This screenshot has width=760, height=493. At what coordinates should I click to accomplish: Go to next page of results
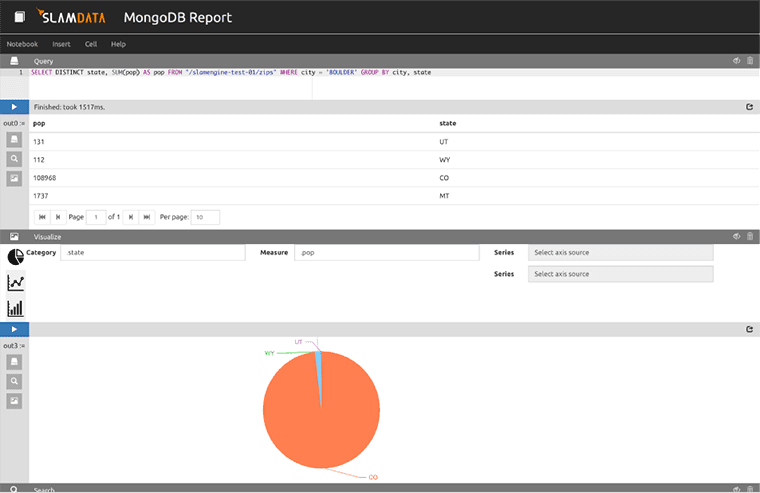(x=130, y=217)
